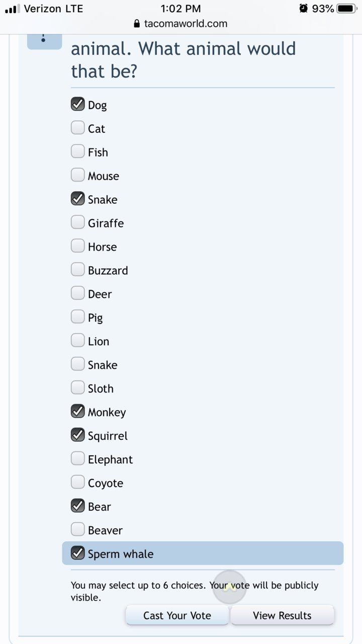Select the Lion checkbox
This screenshot has width=362, height=644.
77,341
